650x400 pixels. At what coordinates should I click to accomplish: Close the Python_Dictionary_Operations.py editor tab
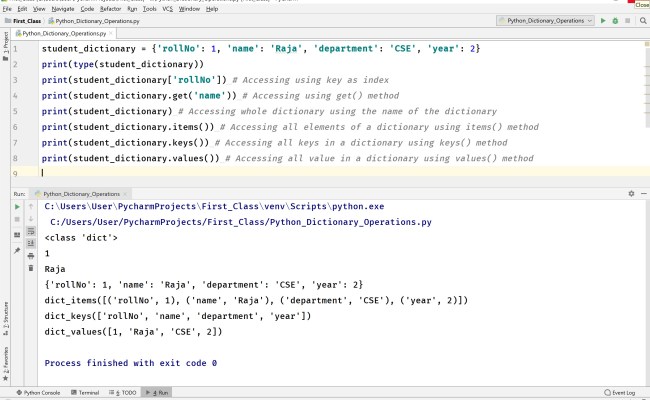[111, 33]
